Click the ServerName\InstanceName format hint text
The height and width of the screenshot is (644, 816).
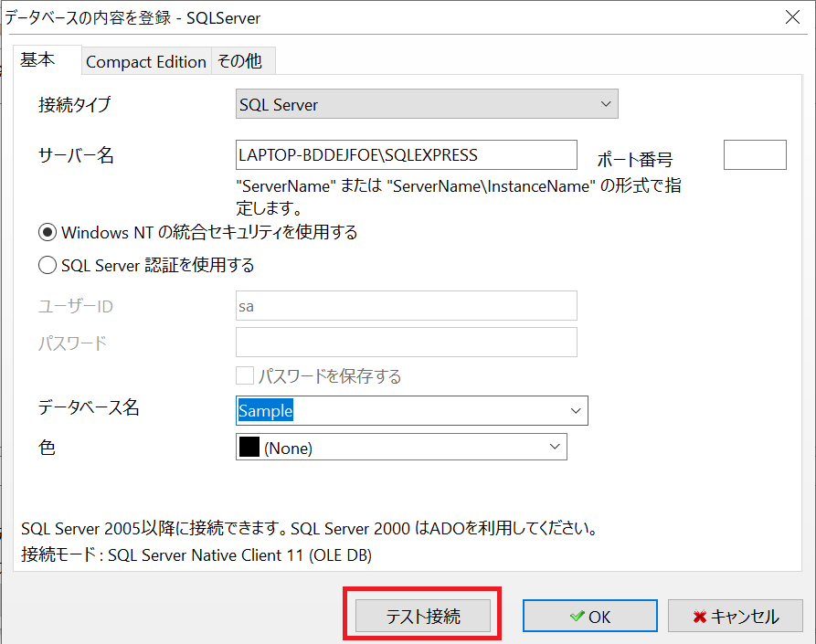pos(459,196)
